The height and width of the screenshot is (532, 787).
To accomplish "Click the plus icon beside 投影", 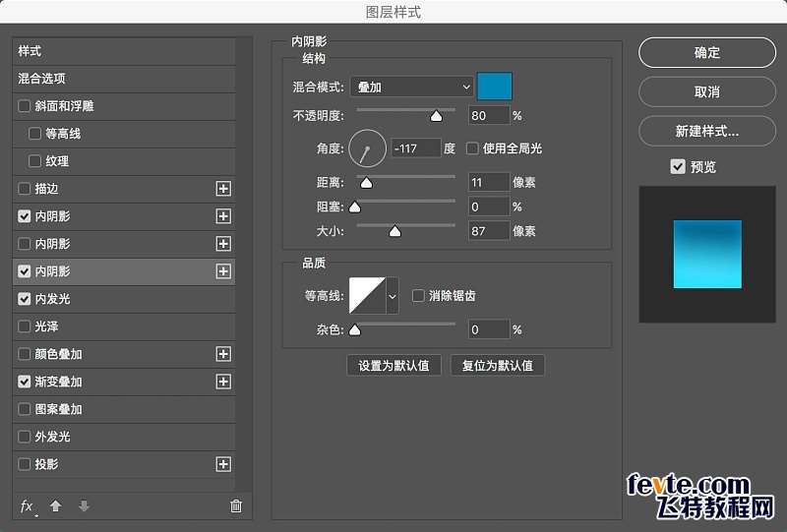I will tap(223, 464).
